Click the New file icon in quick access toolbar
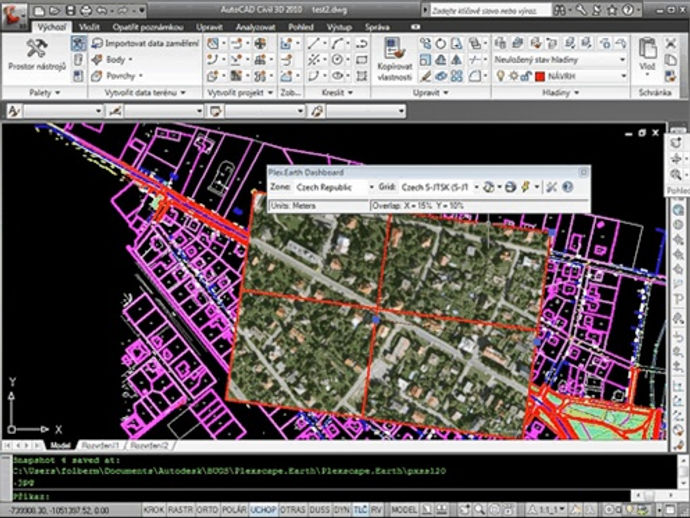This screenshot has height=518, width=690. (39, 10)
